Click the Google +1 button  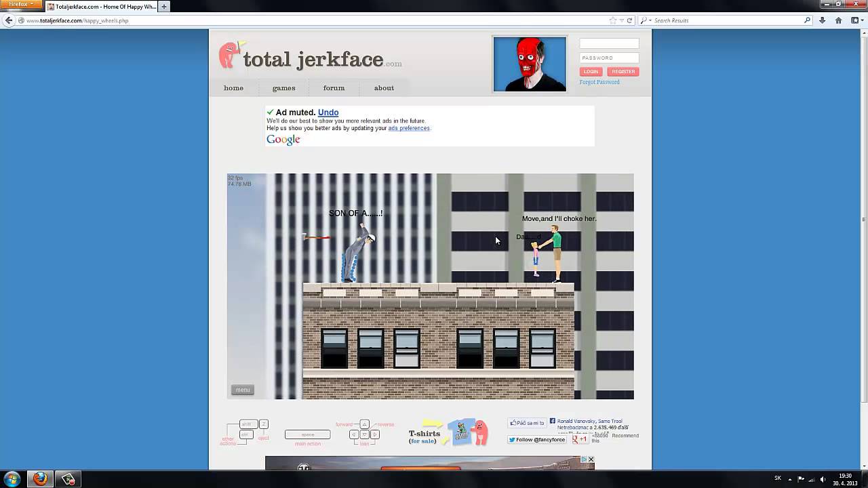580,440
